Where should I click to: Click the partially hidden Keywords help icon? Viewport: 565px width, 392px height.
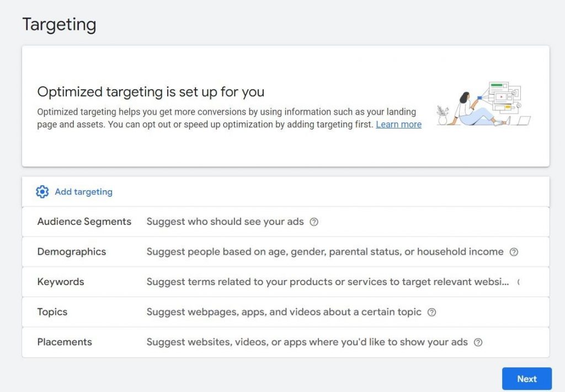click(519, 282)
